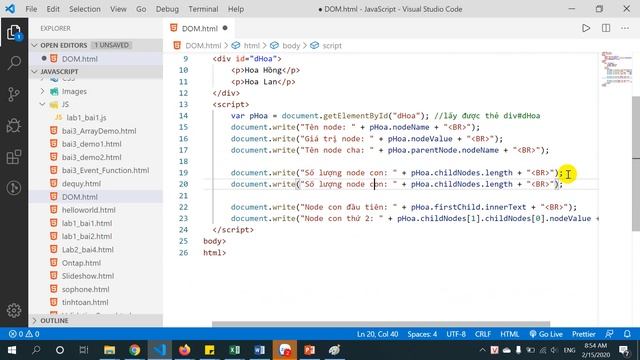Click the Prettier status item

[x=584, y=334]
